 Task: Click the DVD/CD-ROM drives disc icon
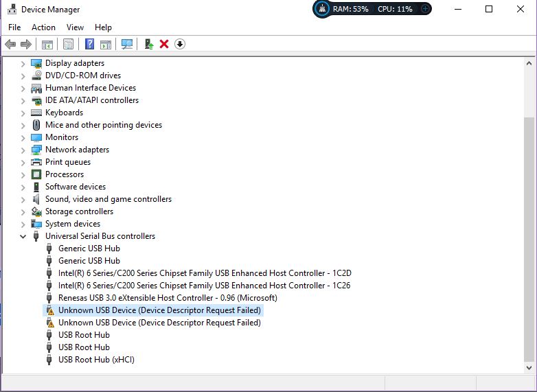pos(36,76)
